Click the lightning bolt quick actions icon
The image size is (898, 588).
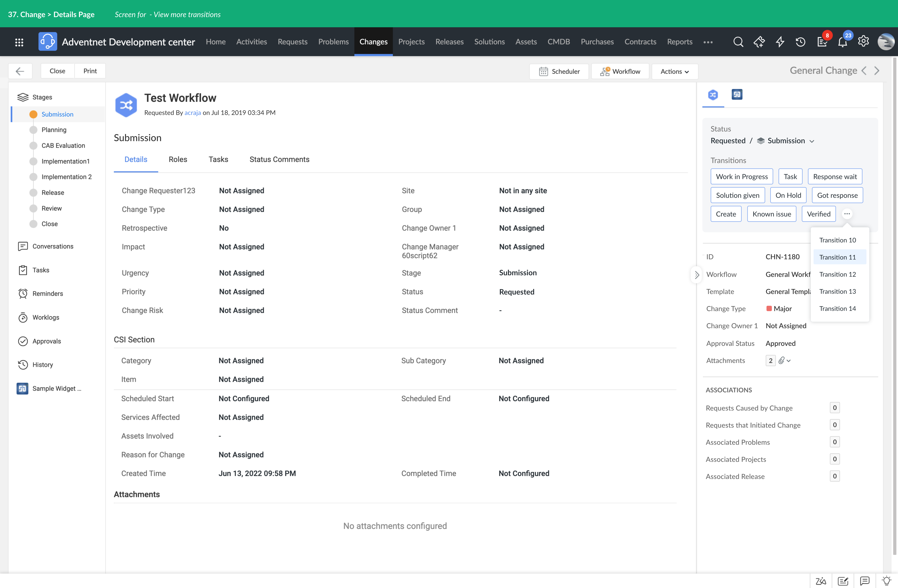click(x=780, y=42)
